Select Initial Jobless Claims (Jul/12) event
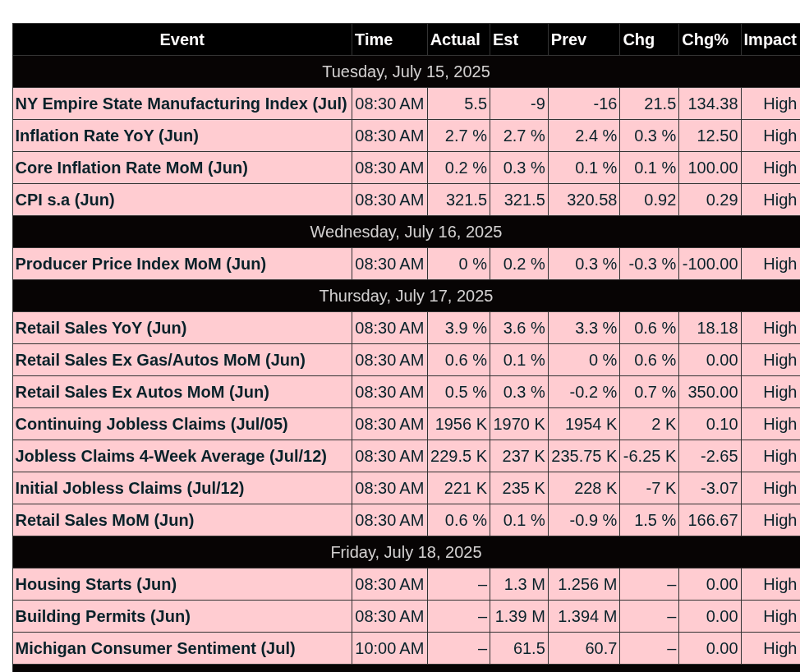800x672 pixels. click(x=130, y=488)
